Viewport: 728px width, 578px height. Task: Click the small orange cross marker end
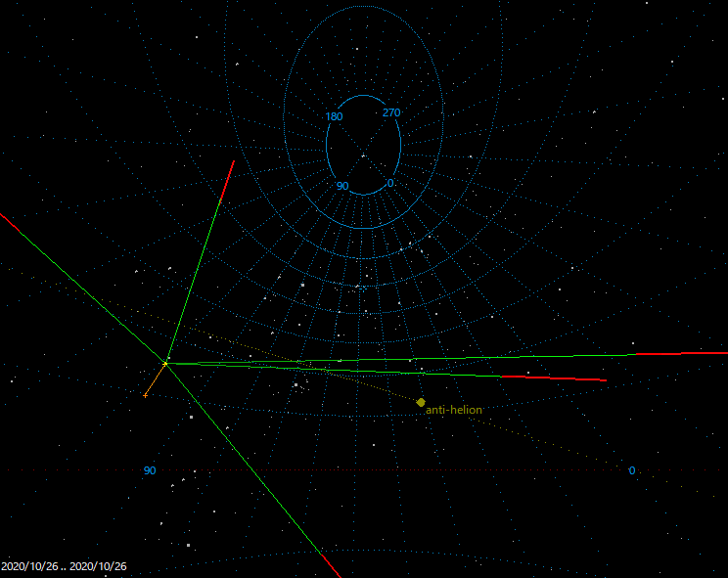tap(146, 396)
